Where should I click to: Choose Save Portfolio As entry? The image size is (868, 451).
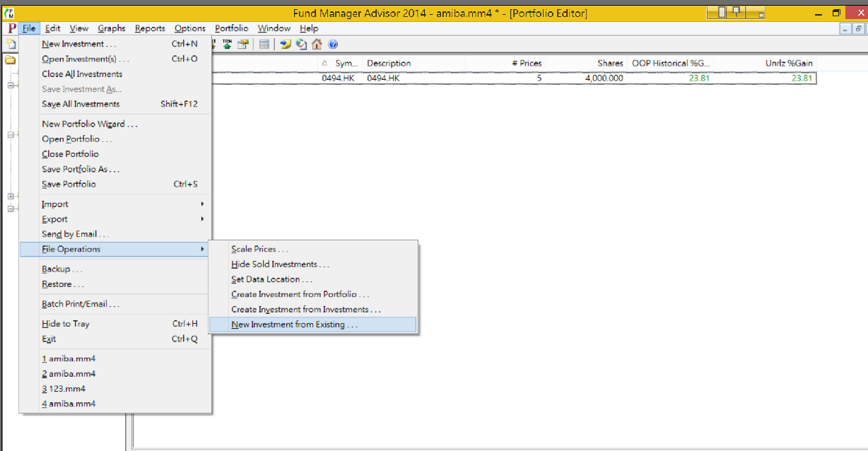click(115, 169)
